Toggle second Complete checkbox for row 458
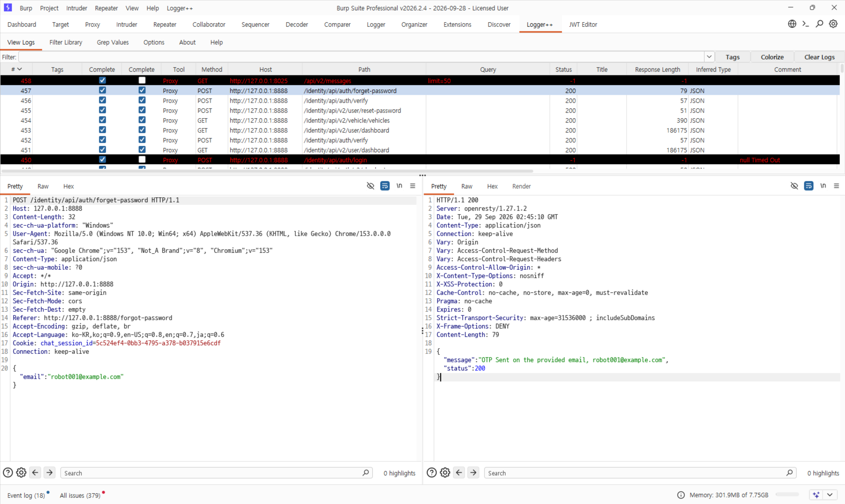845x504 pixels. 142,80
